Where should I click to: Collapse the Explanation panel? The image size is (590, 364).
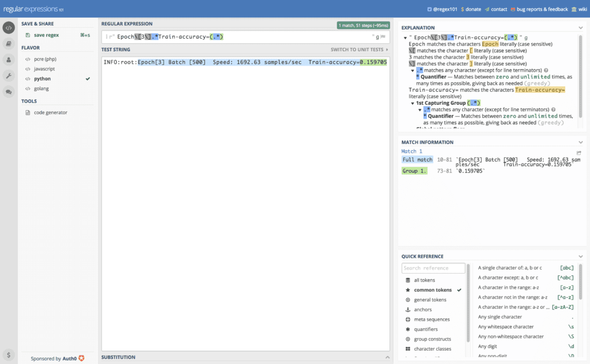[581, 27]
